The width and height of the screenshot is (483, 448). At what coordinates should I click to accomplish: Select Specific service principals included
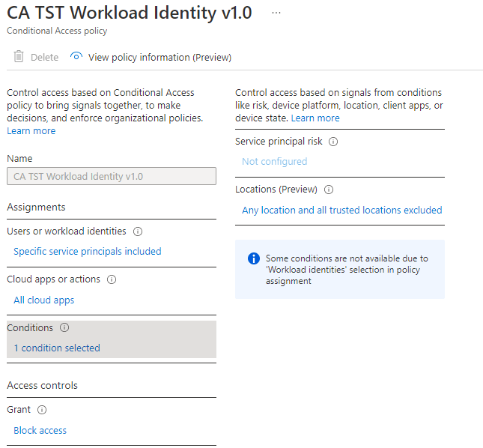pos(87,252)
